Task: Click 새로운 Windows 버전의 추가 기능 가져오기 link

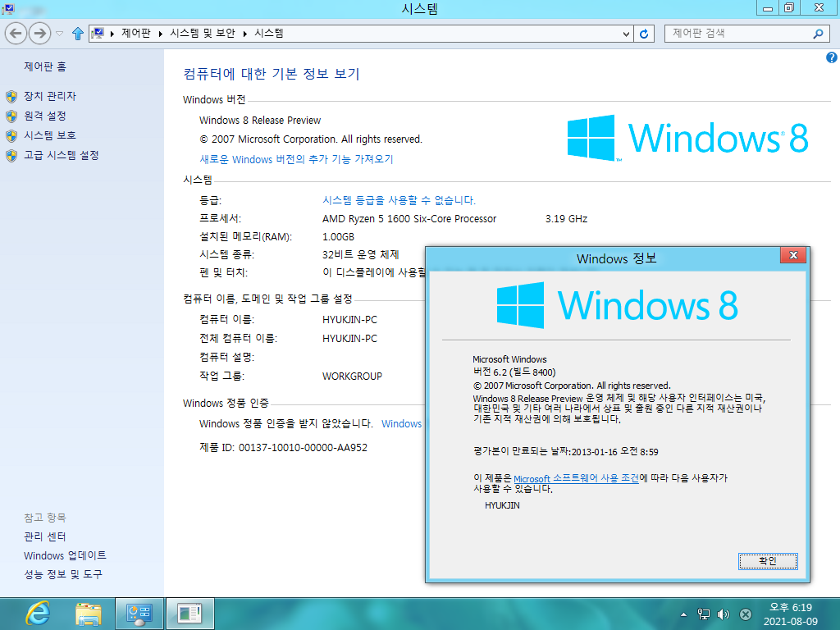Action: 296,159
